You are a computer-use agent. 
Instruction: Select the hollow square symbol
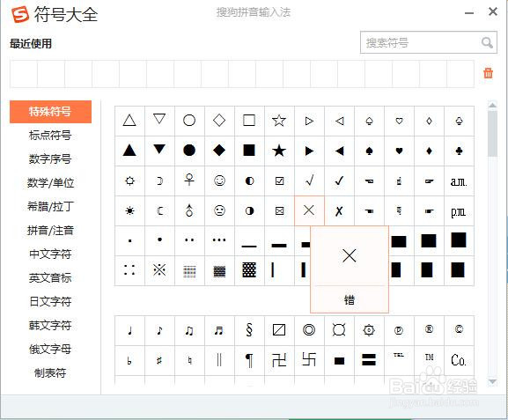(249, 121)
